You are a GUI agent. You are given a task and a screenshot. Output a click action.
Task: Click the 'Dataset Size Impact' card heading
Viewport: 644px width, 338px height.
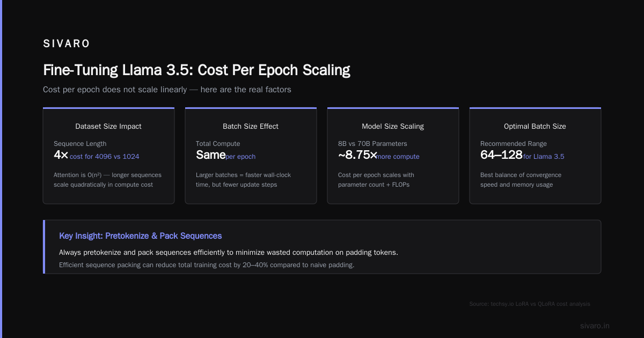(108, 127)
